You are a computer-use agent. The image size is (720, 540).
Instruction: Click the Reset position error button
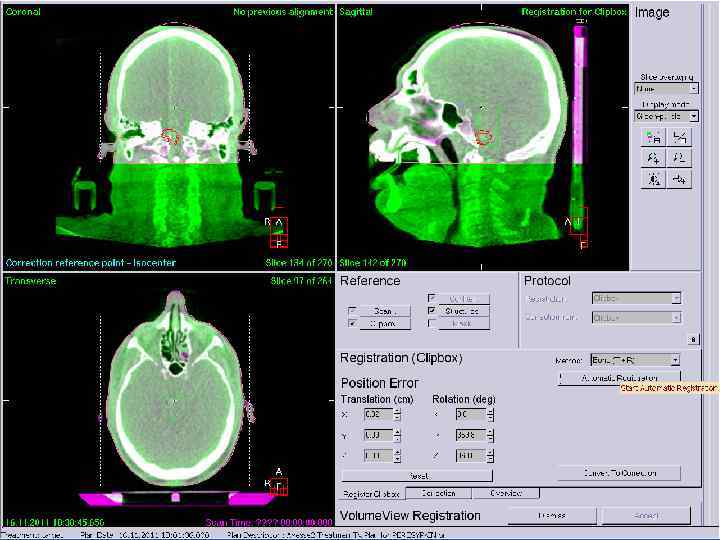[x=417, y=476]
